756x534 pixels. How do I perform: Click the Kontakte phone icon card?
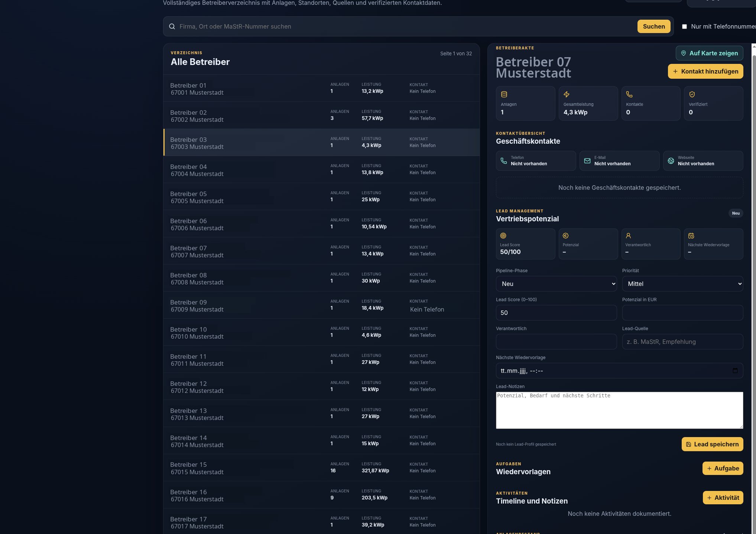(651, 103)
